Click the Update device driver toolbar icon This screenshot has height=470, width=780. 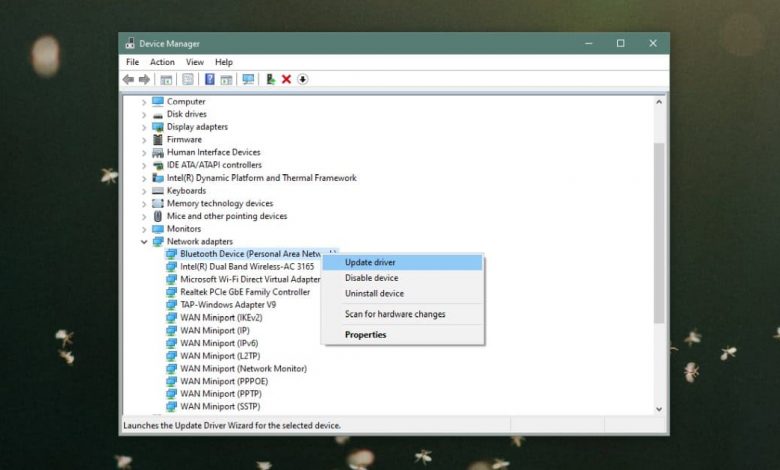(x=270, y=80)
